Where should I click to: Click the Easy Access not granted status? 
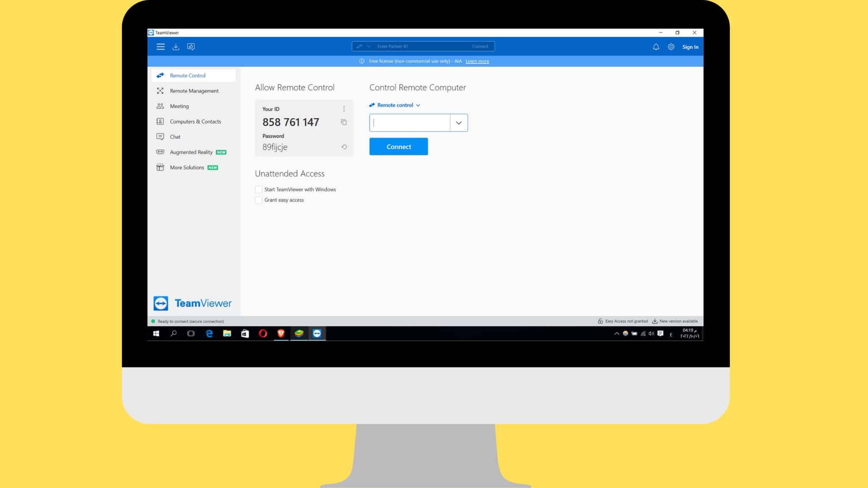point(623,321)
